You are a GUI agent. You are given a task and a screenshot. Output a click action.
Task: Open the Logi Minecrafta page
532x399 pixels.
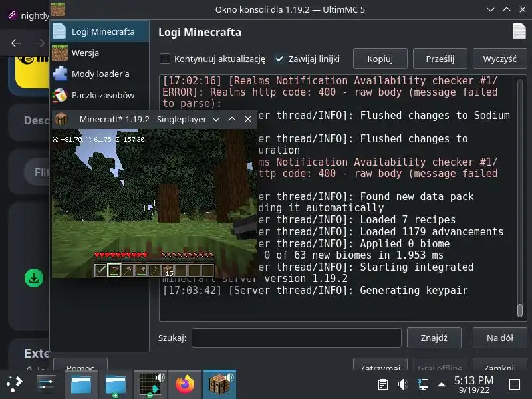(x=100, y=31)
